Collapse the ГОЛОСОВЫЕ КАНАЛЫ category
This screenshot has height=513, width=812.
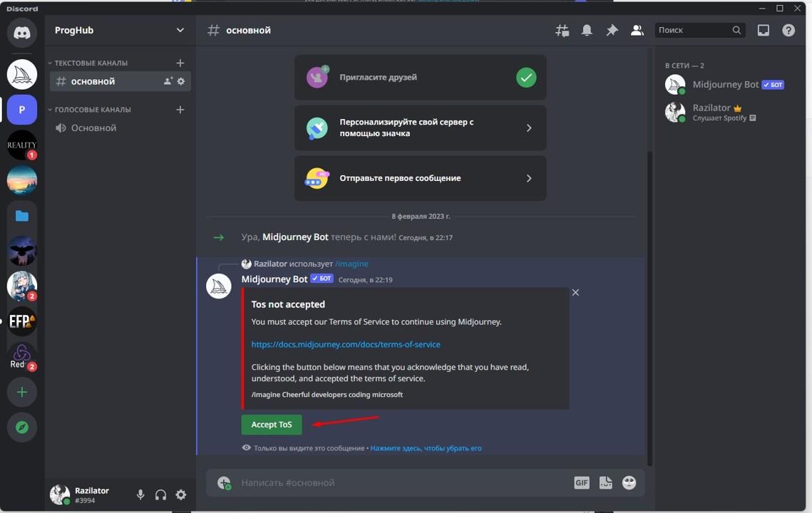click(89, 110)
